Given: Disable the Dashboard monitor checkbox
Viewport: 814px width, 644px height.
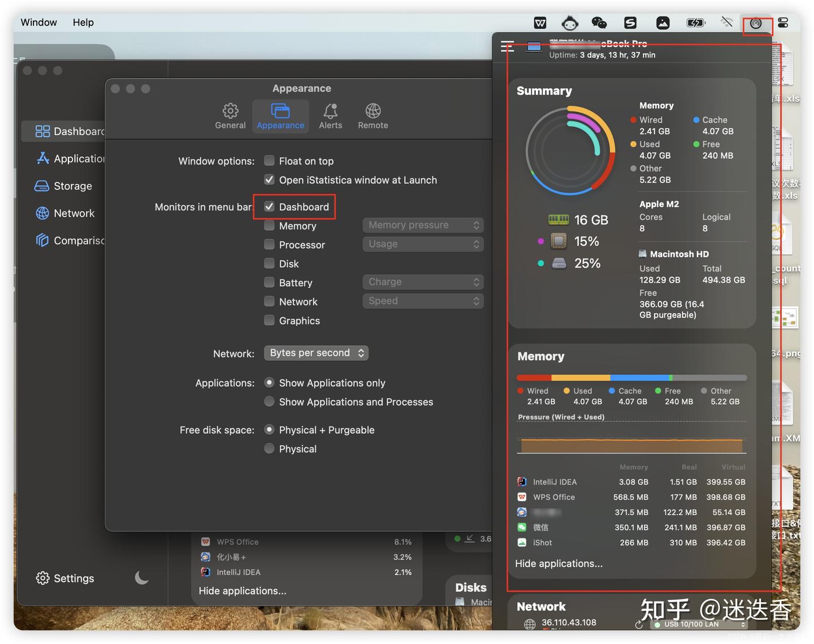Looking at the screenshot, I should (269, 206).
